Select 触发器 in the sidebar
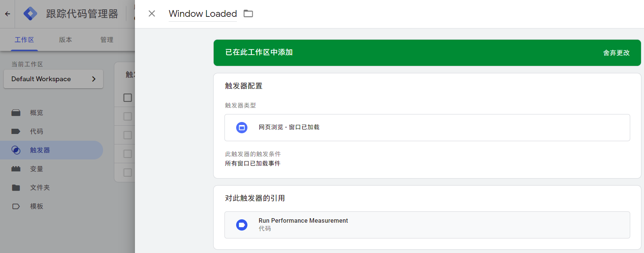644x253 pixels. pyautogui.click(x=51, y=150)
